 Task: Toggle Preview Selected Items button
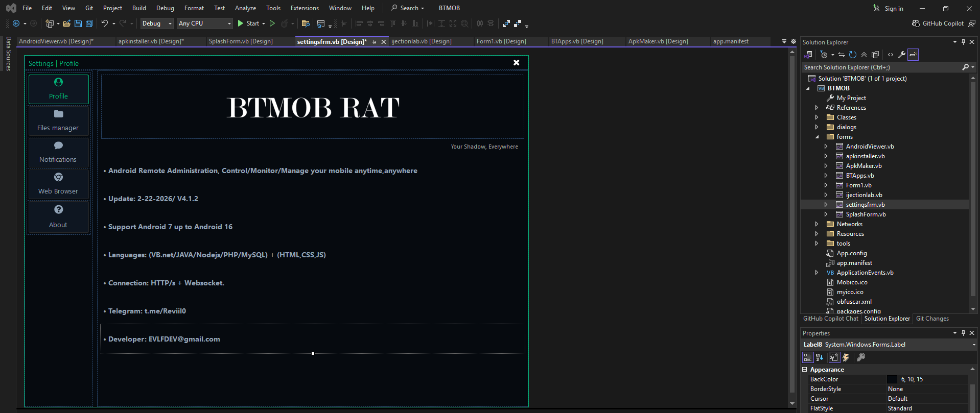pos(913,55)
